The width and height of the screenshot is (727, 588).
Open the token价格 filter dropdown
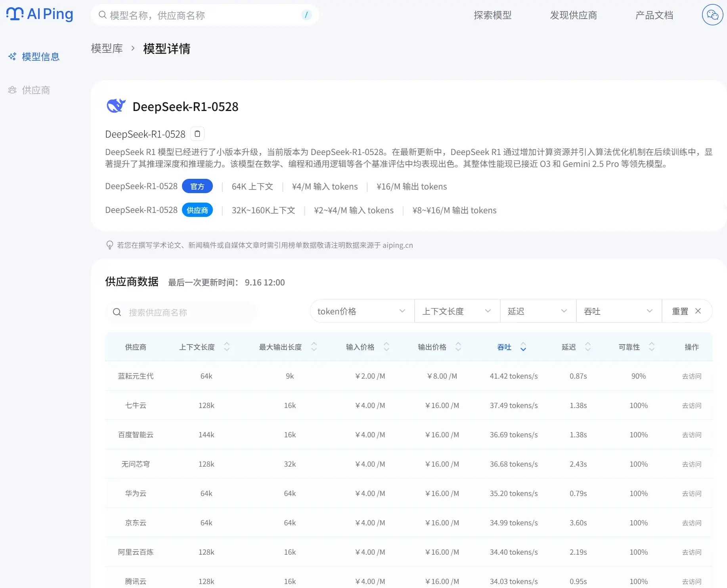[362, 311]
